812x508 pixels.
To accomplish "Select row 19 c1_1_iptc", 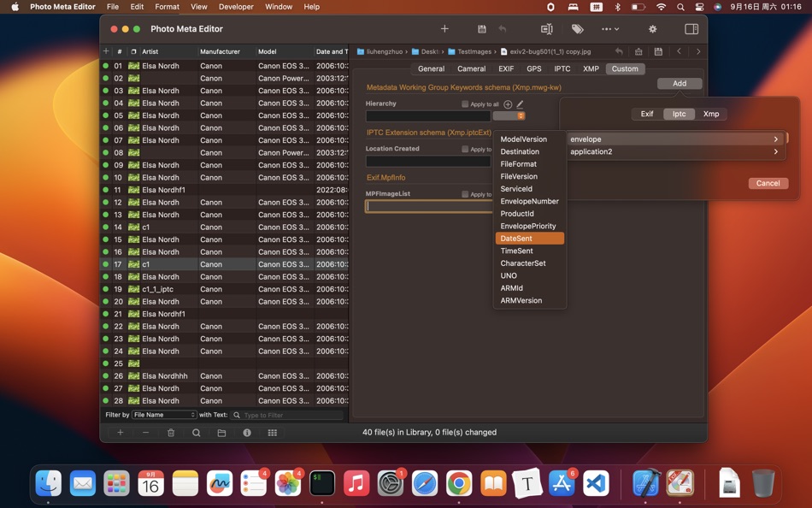I will 224,289.
